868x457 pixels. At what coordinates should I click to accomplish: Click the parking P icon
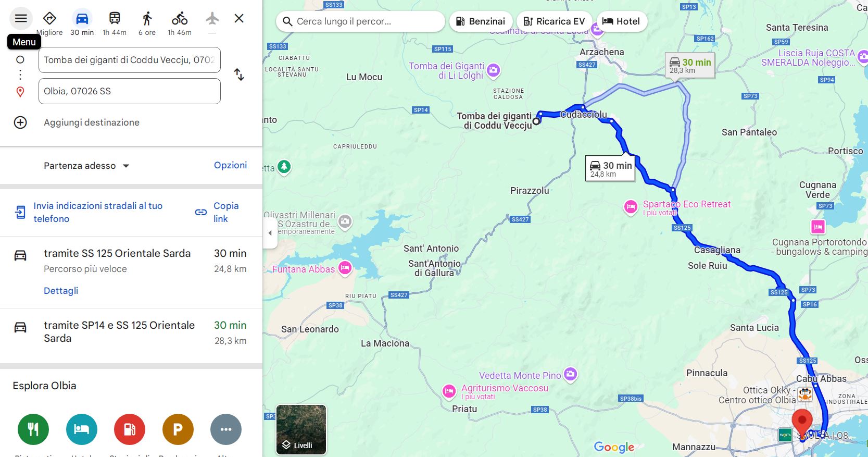178,429
